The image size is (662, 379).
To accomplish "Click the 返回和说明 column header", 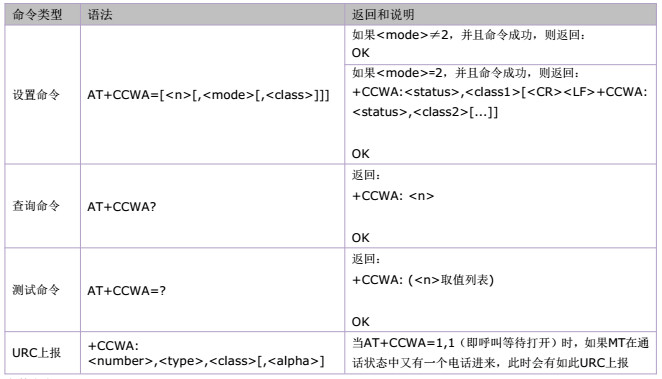I will coord(383,15).
